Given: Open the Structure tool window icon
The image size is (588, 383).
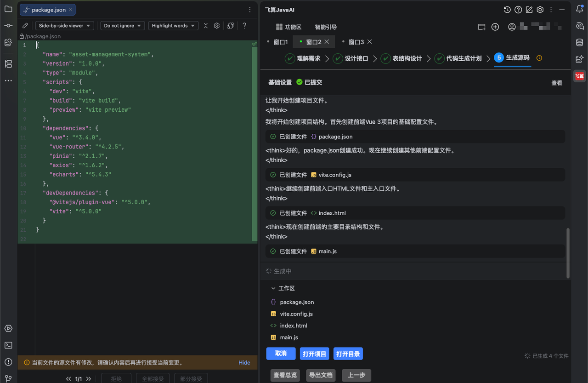Looking at the screenshot, I should click(8, 63).
